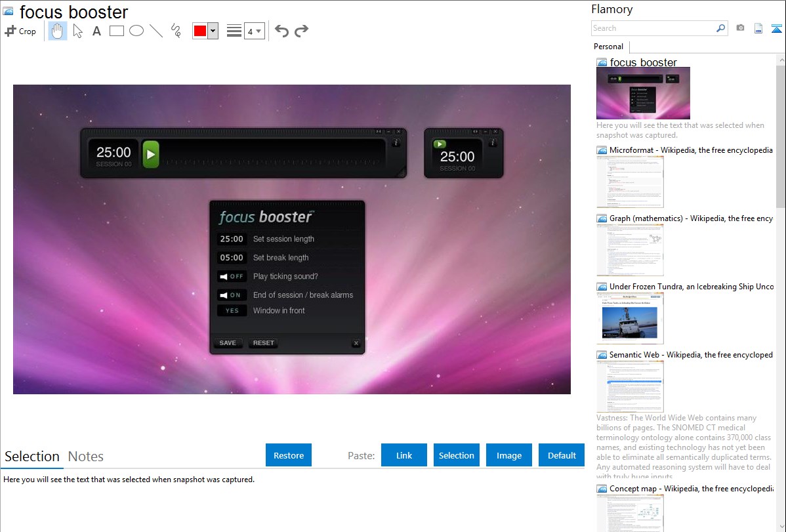Open the Microformat Wikipedia snapshot thumbnail

tap(630, 182)
